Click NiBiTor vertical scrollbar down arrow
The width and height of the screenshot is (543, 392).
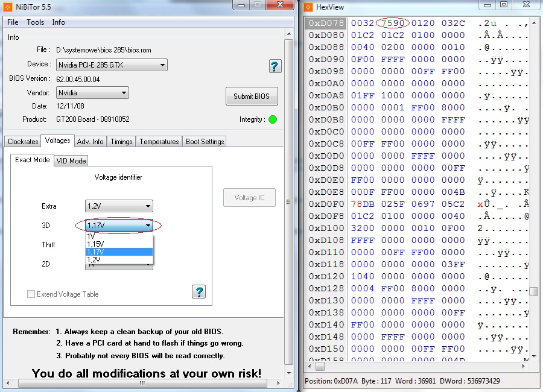(x=289, y=373)
